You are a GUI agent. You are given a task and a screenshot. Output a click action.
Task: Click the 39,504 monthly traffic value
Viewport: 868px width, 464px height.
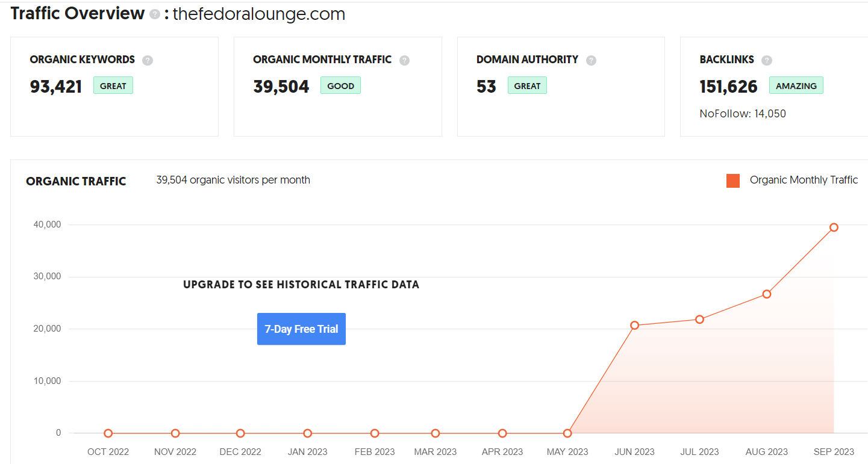(x=281, y=87)
